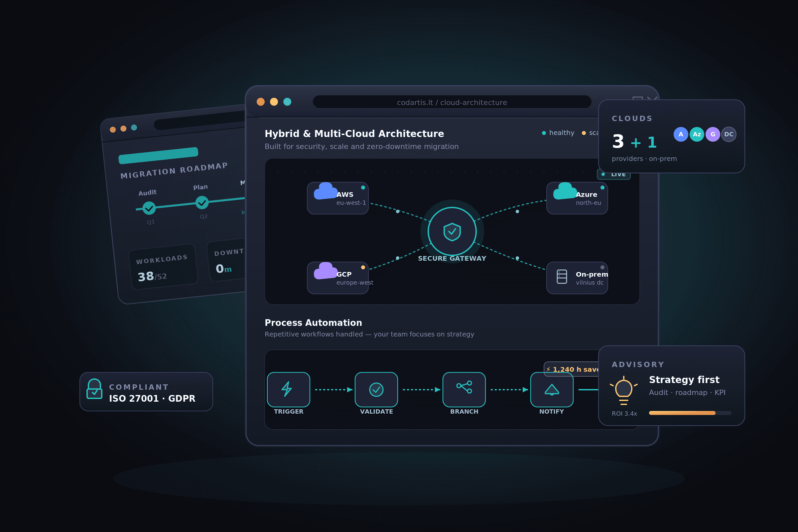Click the Branch share-node step
This screenshot has width=798, height=532.
(464, 389)
